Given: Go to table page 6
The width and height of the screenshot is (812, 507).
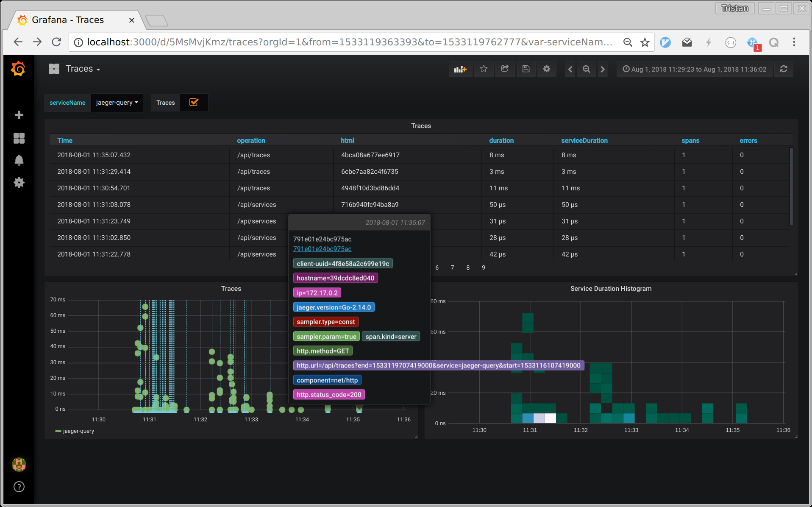Looking at the screenshot, I should tap(437, 267).
